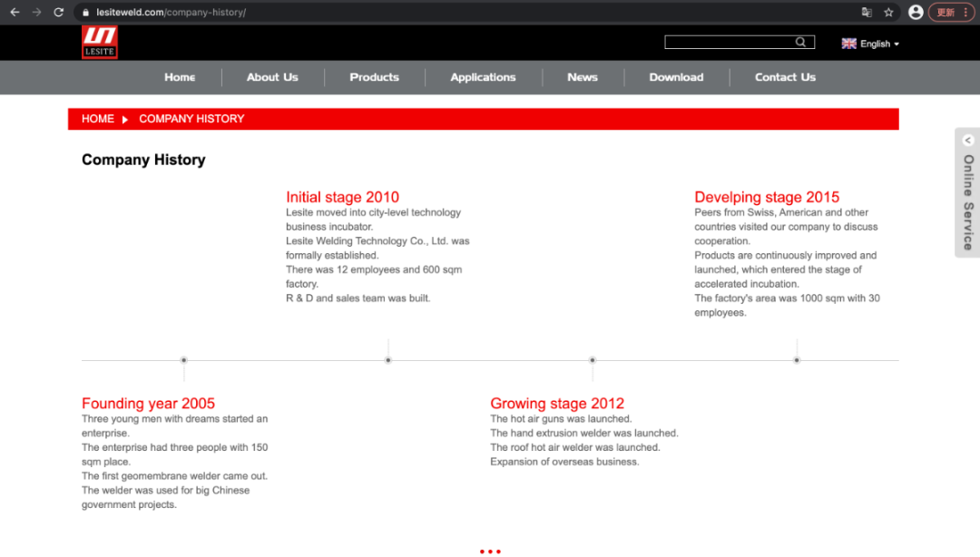
Task: Select the 2015 developing stage timeline dot
Action: (x=797, y=360)
